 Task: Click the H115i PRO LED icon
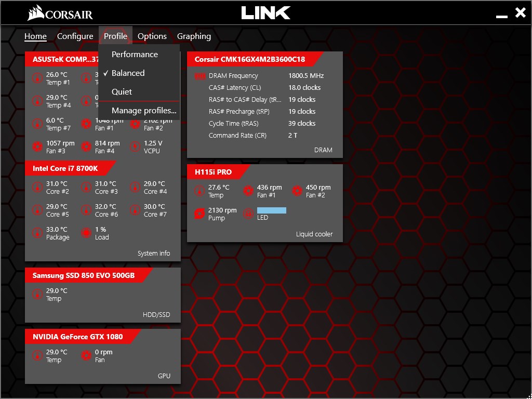coord(248,214)
